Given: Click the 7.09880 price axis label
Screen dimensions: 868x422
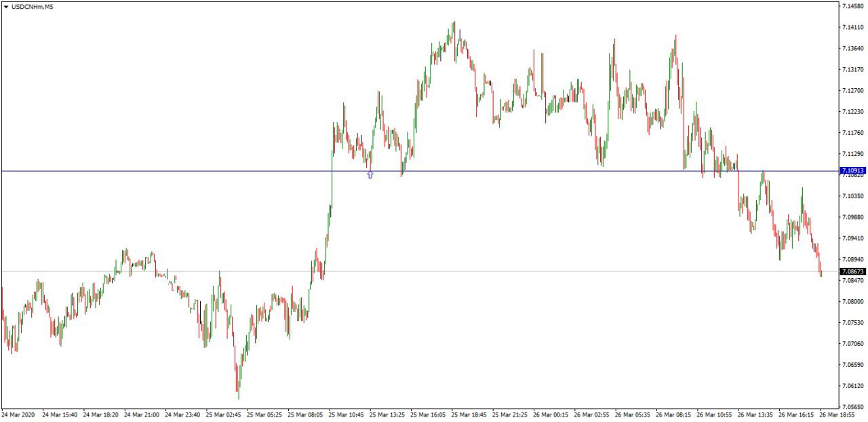Looking at the screenshot, I should point(853,217).
